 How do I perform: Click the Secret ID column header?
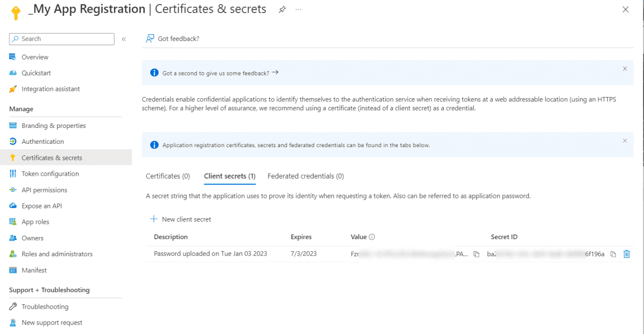coord(504,237)
